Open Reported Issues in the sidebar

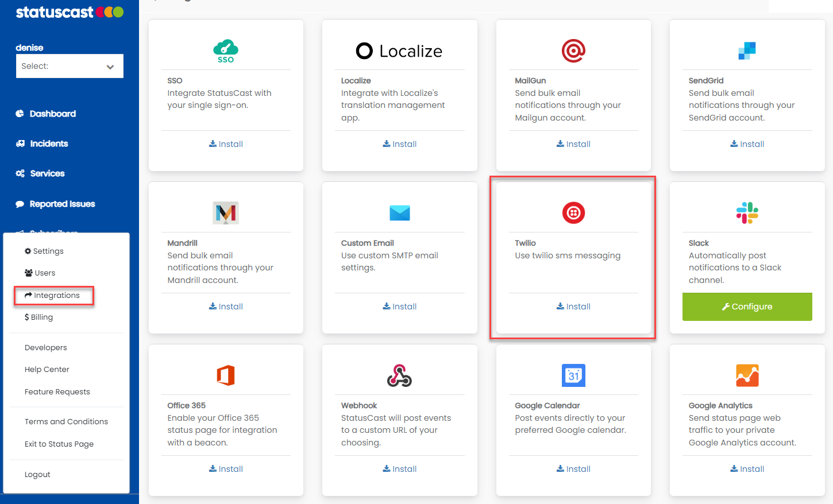click(56, 204)
